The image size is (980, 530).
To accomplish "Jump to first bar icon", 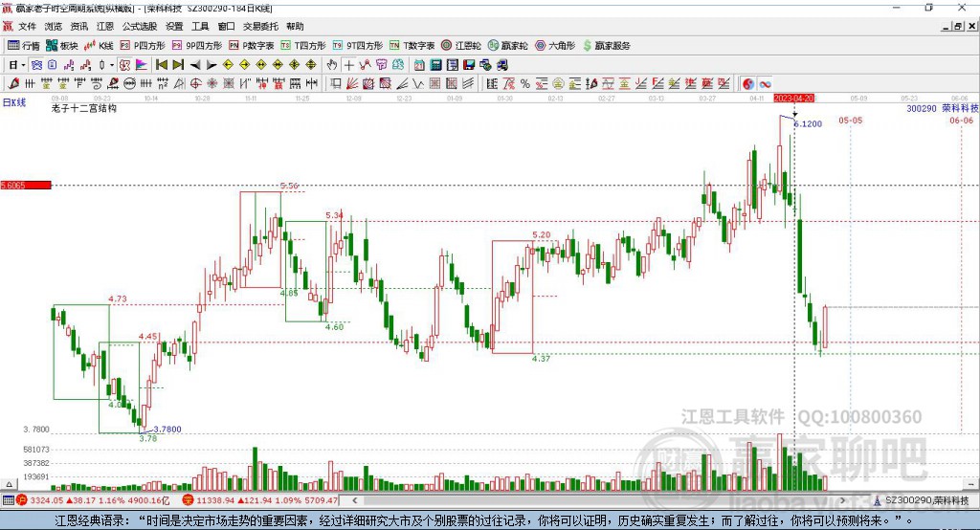I will pos(161,65).
